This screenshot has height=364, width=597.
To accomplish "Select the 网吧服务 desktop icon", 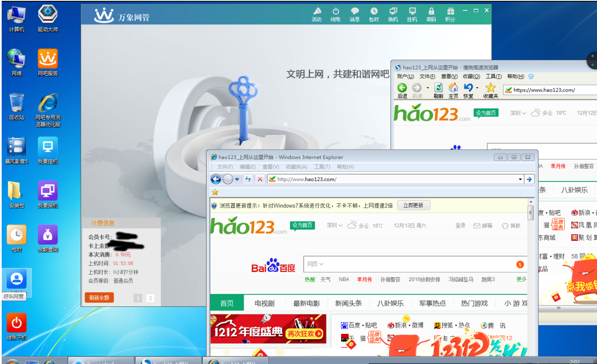I will [x=48, y=63].
